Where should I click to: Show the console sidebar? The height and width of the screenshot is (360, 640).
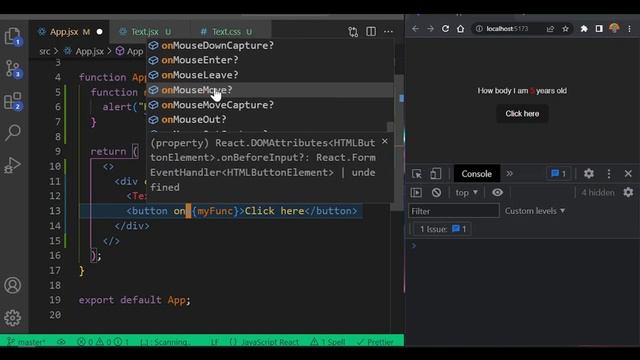[x=416, y=192]
